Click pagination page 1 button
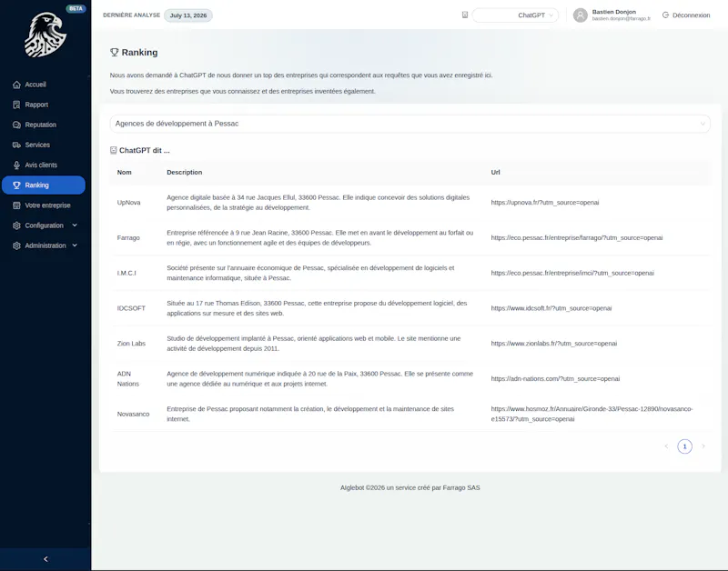The image size is (728, 571). coord(684,446)
